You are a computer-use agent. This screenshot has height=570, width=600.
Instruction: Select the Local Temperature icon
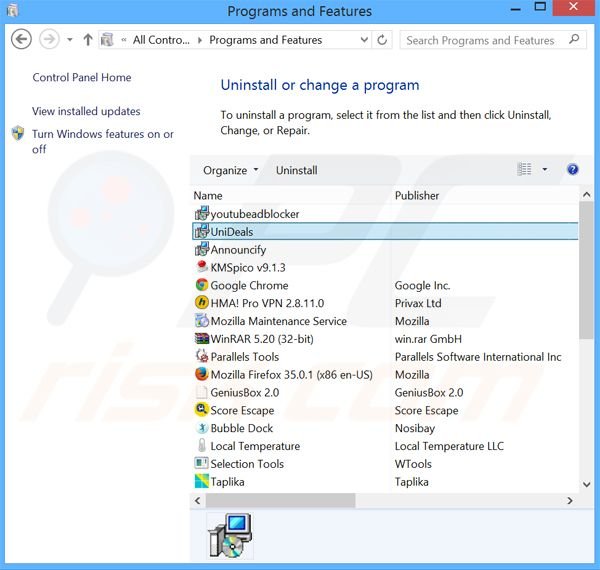click(202, 446)
